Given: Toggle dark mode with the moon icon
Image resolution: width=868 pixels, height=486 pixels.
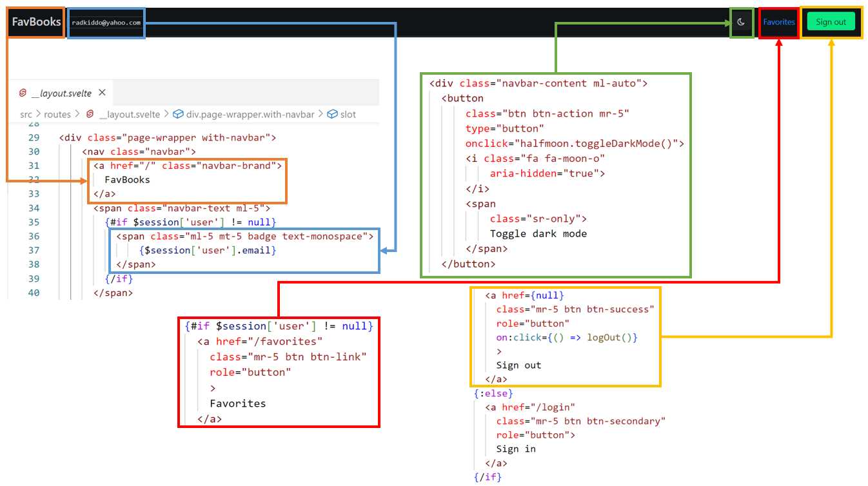Looking at the screenshot, I should (x=740, y=23).
